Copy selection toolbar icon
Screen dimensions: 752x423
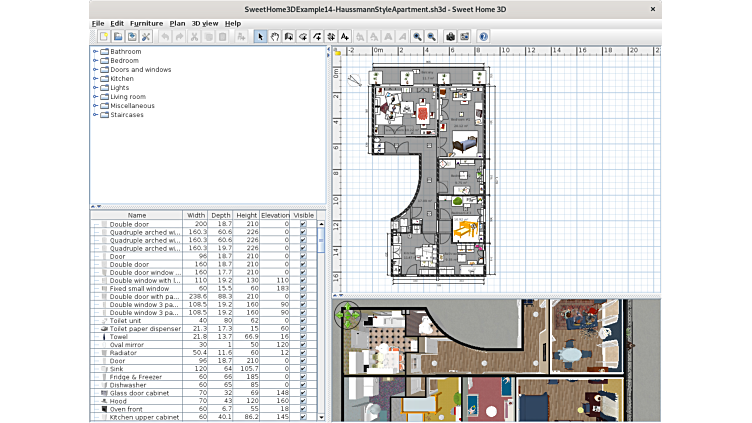point(209,36)
